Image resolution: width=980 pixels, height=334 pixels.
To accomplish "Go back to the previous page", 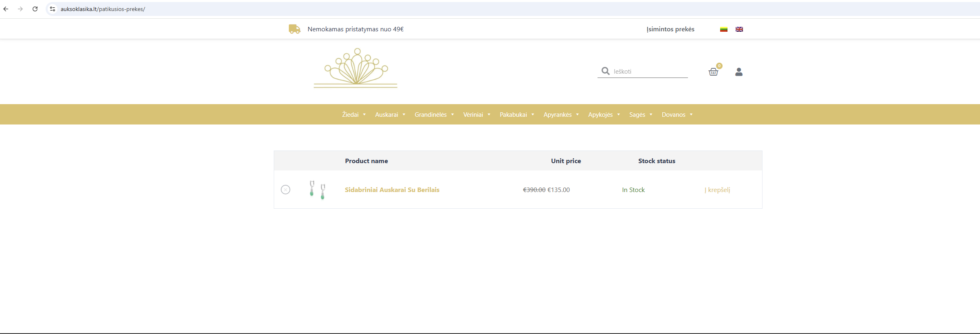I will coord(6,9).
